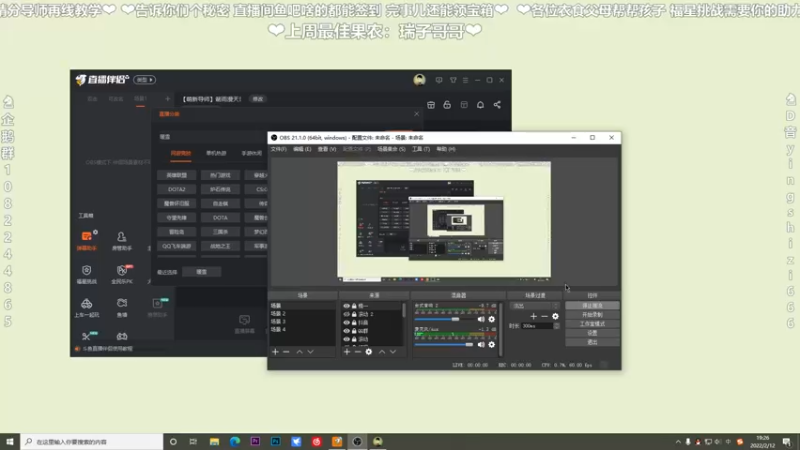The width and height of the screenshot is (800, 450).
Task: Remove the selected scene with minus icon
Action: [x=286, y=352]
